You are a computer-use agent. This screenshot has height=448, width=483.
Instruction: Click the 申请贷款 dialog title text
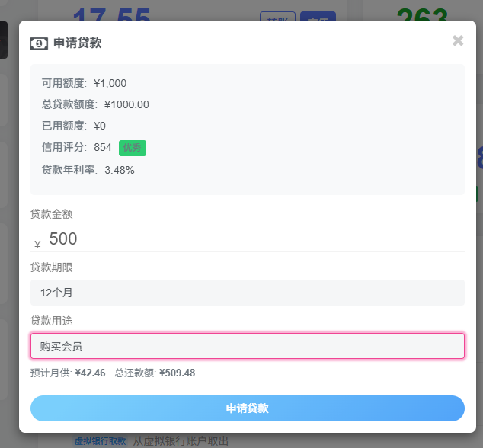click(77, 43)
